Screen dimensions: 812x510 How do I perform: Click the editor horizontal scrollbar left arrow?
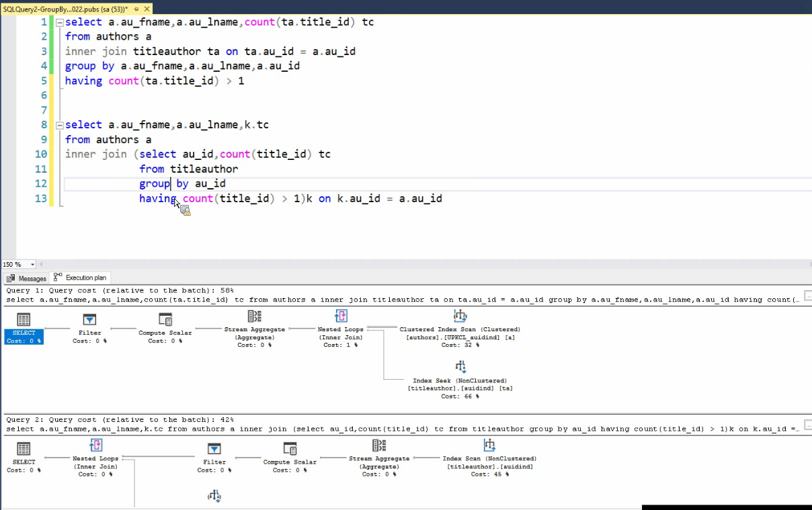(41, 265)
